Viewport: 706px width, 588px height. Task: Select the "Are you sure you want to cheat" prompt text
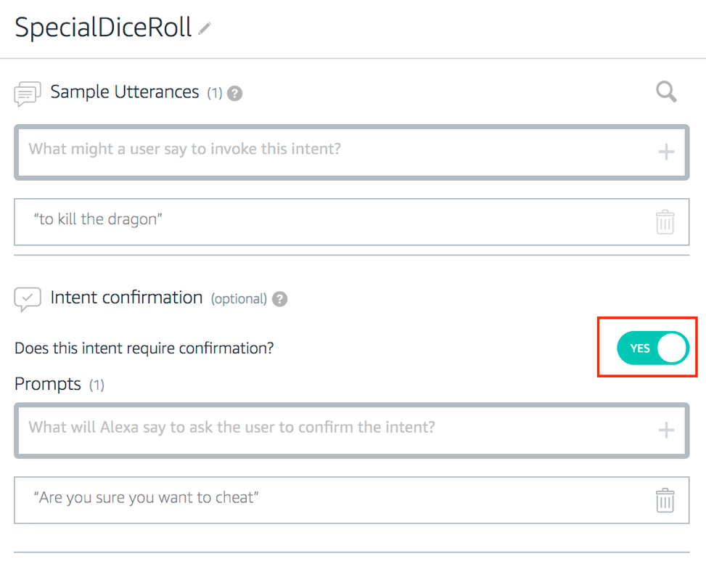coord(147,498)
